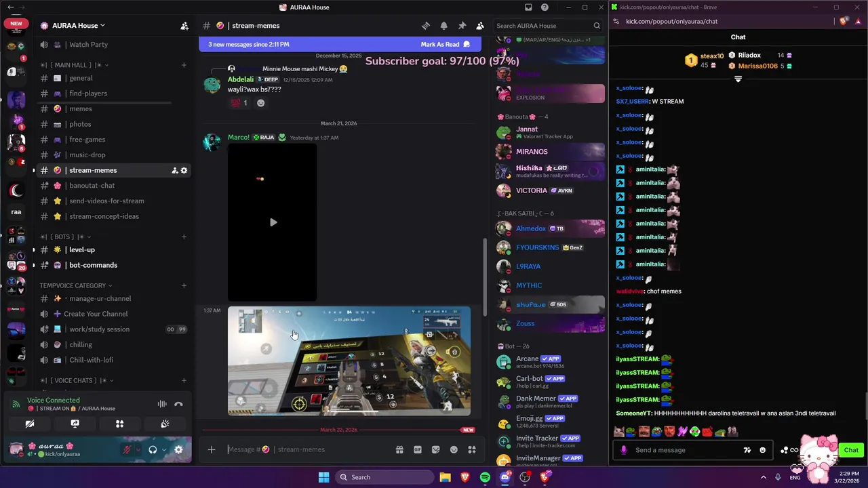Open notification settings bell icon
Image resolution: width=868 pixels, height=488 pixels.
(x=443, y=26)
